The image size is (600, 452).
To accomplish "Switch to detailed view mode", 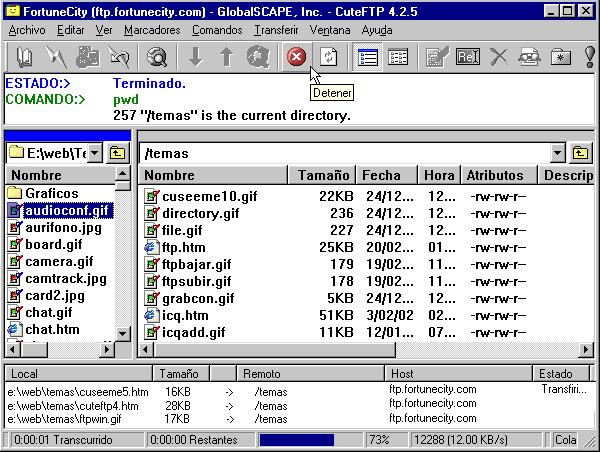I will click(x=398, y=57).
